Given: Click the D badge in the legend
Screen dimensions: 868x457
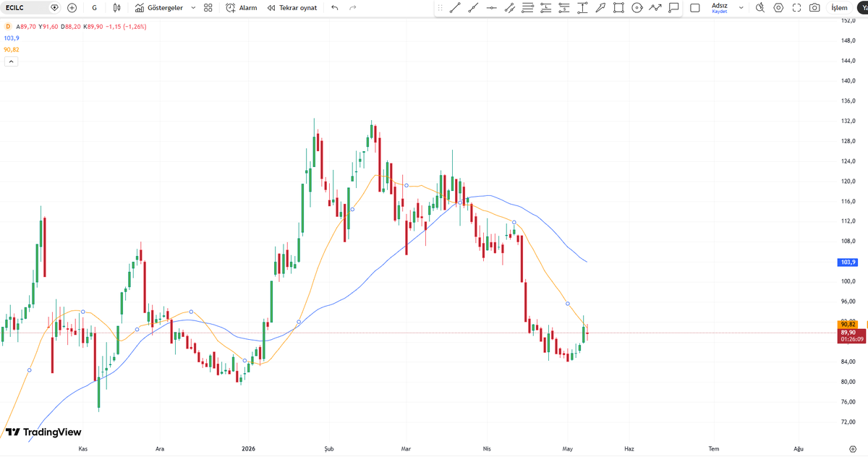Looking at the screenshot, I should pos(7,26).
